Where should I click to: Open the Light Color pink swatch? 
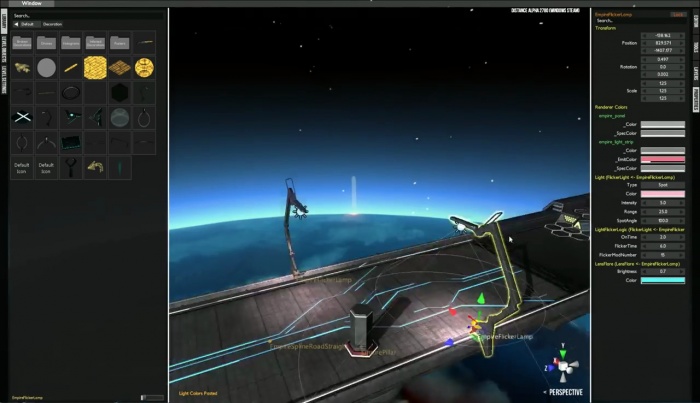(663, 194)
